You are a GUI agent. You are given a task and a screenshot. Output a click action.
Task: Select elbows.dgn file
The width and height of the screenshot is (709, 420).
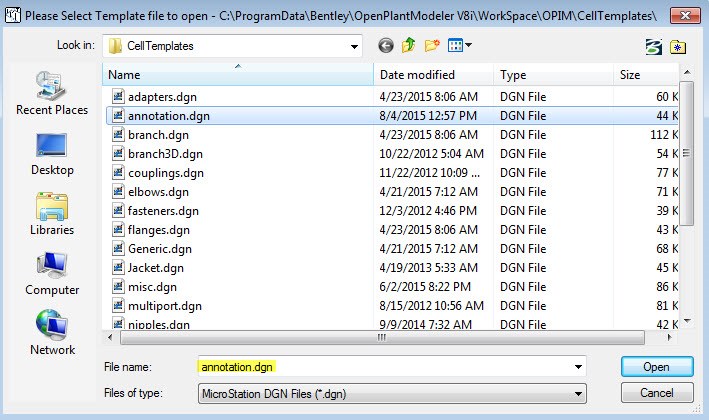(158, 192)
